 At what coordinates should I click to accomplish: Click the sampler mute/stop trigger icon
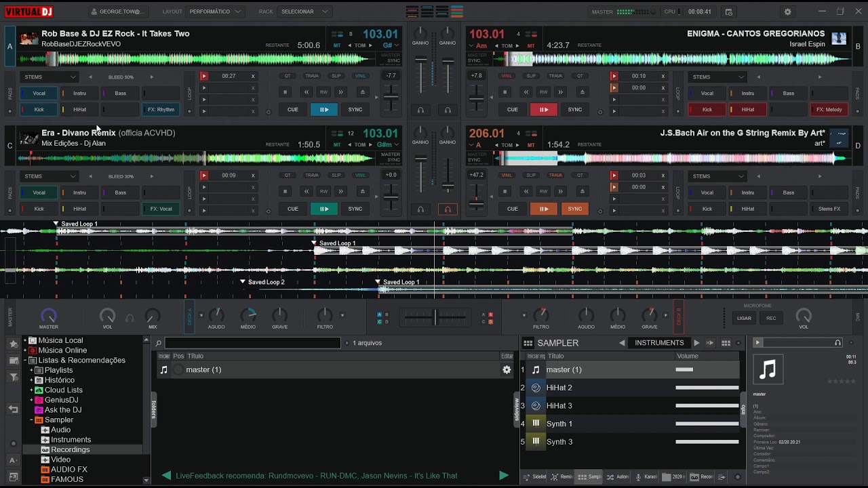coord(710,343)
